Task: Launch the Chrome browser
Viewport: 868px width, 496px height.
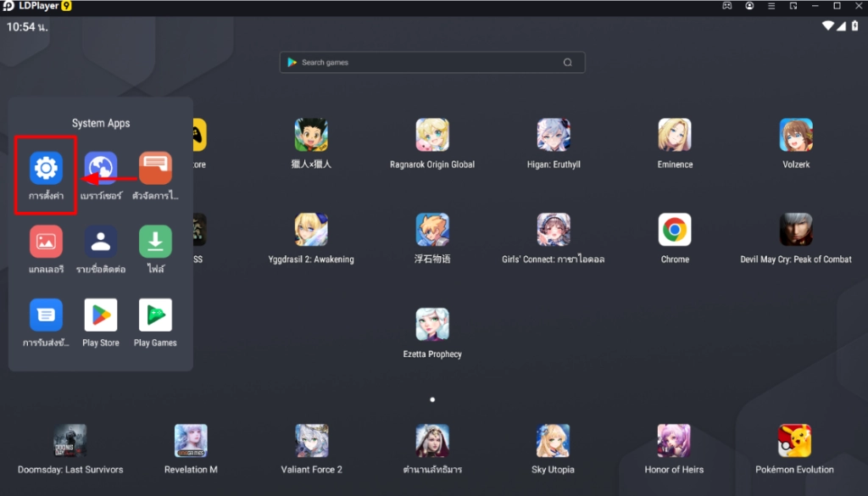Action: [675, 230]
